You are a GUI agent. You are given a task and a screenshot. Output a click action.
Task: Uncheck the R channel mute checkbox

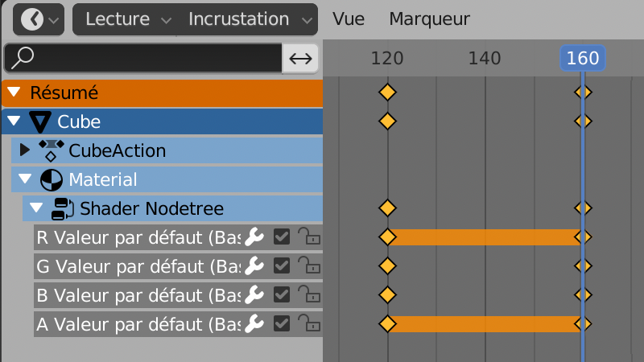pyautogui.click(x=282, y=237)
